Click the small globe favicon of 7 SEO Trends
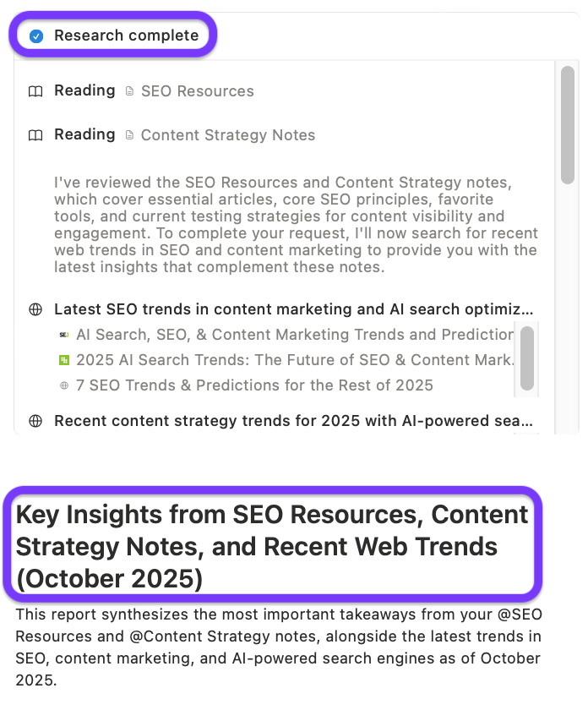 [64, 385]
